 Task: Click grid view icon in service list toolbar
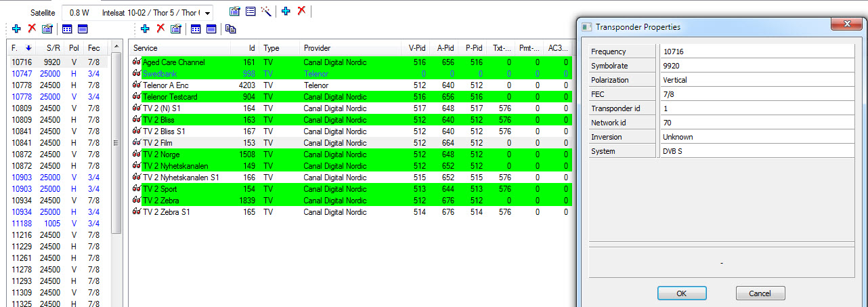click(x=196, y=28)
